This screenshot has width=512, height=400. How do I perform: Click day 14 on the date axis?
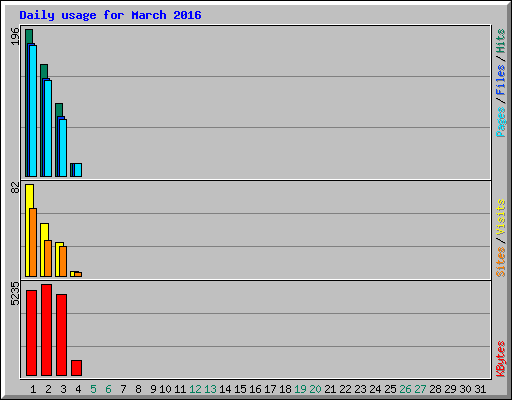(225, 389)
